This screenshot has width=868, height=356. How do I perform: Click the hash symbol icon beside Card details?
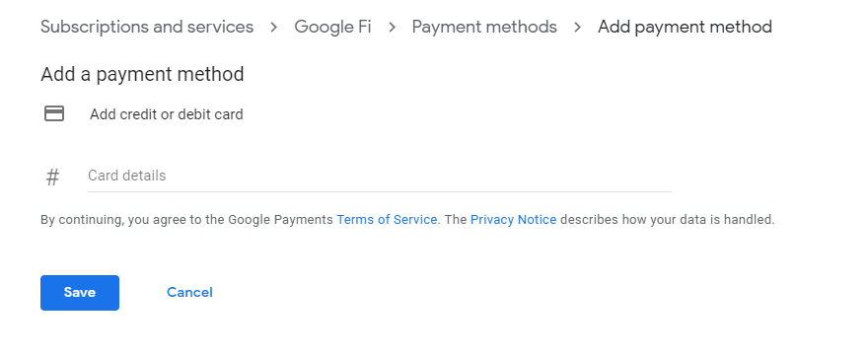click(52, 178)
